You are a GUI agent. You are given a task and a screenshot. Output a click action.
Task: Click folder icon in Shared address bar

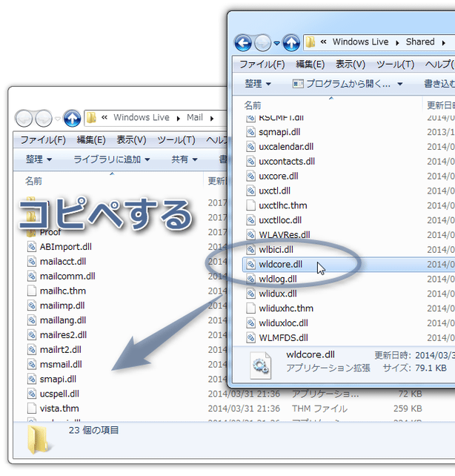pos(310,42)
